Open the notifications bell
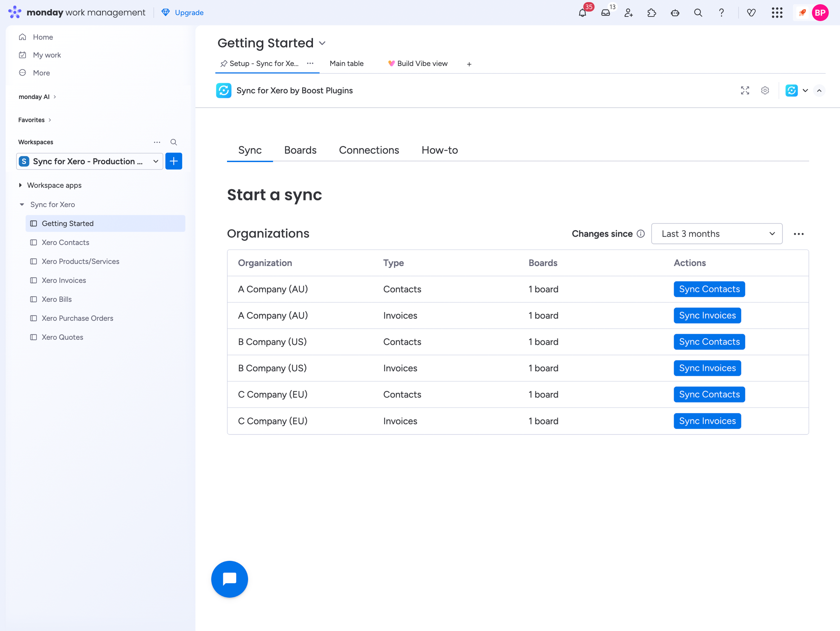Screen dimensions: 840x631 tap(582, 13)
